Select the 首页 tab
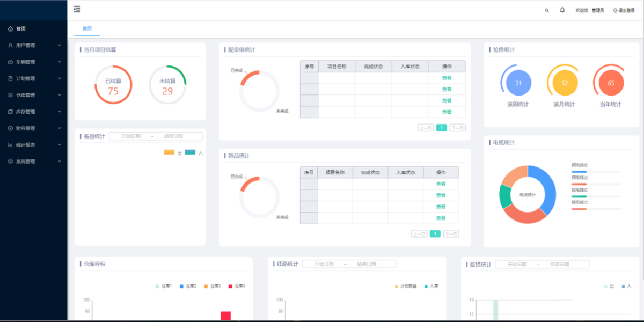 (87, 28)
